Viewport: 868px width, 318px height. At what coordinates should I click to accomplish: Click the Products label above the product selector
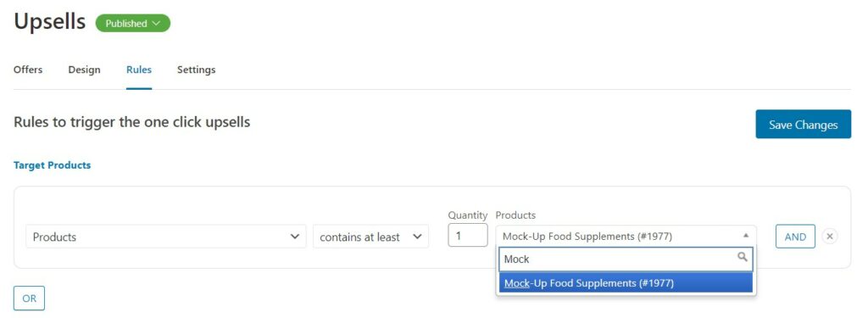pos(515,215)
